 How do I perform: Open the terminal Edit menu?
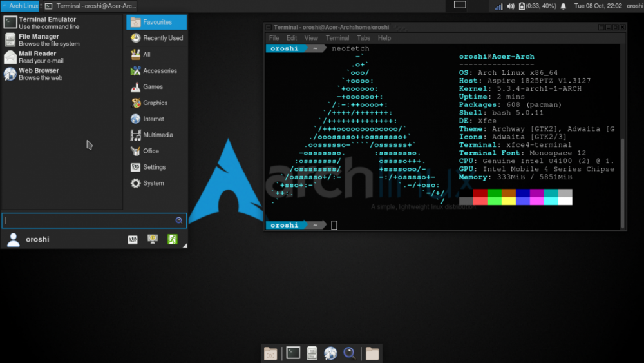tap(292, 38)
